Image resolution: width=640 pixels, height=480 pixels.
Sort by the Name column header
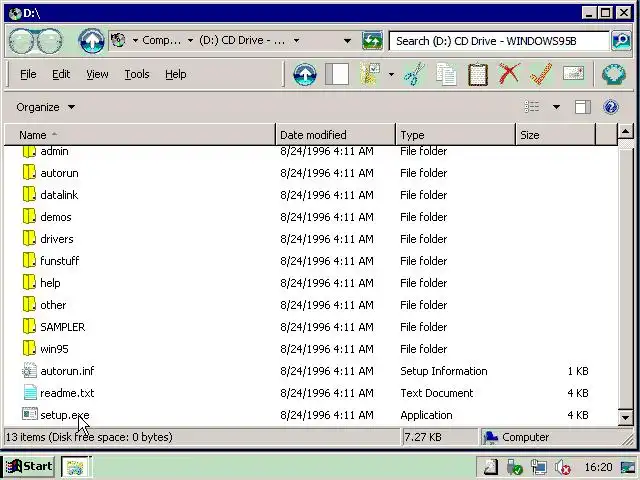[x=140, y=135]
